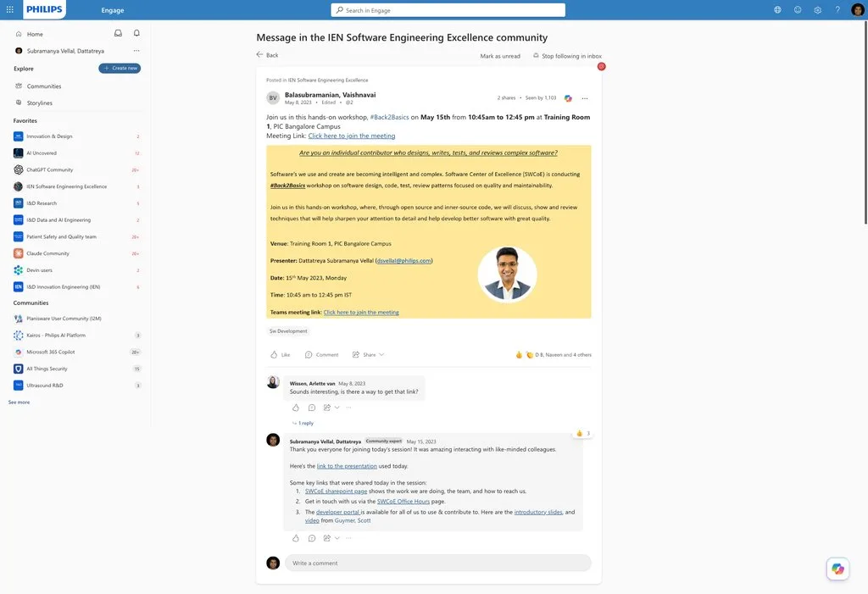Open the smiley feedback icon in header
The height and width of the screenshot is (594, 868).
tap(798, 9)
